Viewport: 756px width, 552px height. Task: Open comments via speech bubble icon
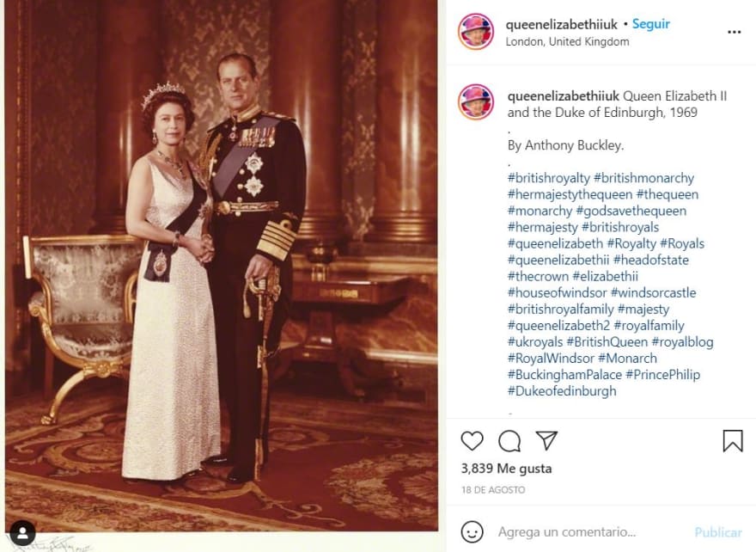coord(509,440)
